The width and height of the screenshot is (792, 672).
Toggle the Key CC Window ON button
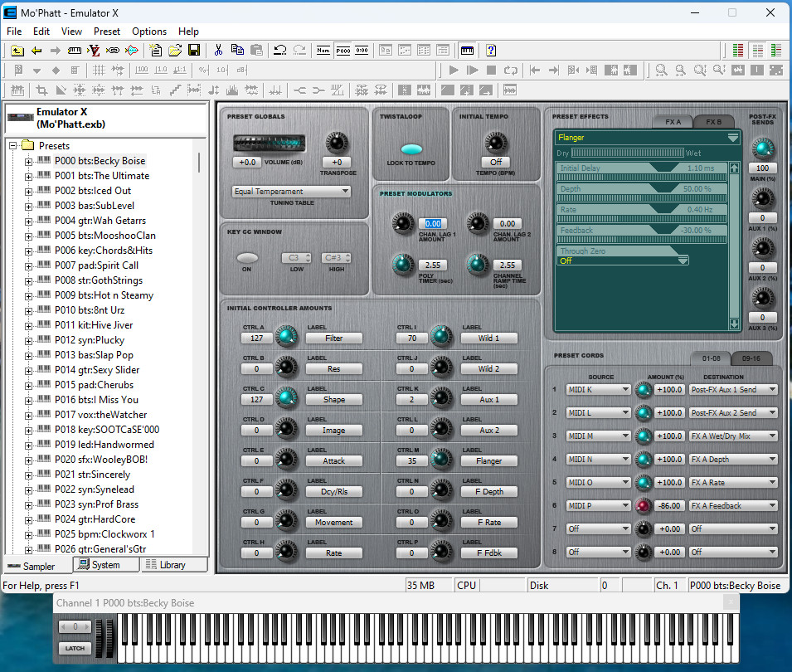(x=247, y=258)
